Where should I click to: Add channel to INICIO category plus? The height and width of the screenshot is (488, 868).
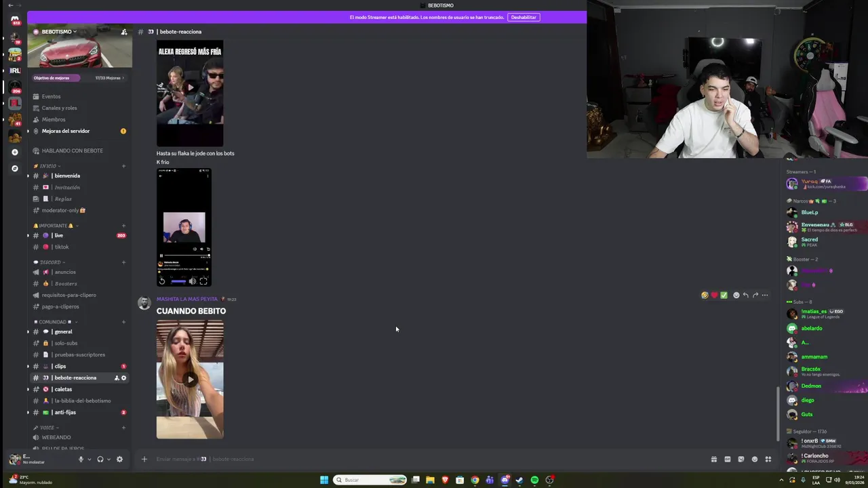click(x=123, y=166)
